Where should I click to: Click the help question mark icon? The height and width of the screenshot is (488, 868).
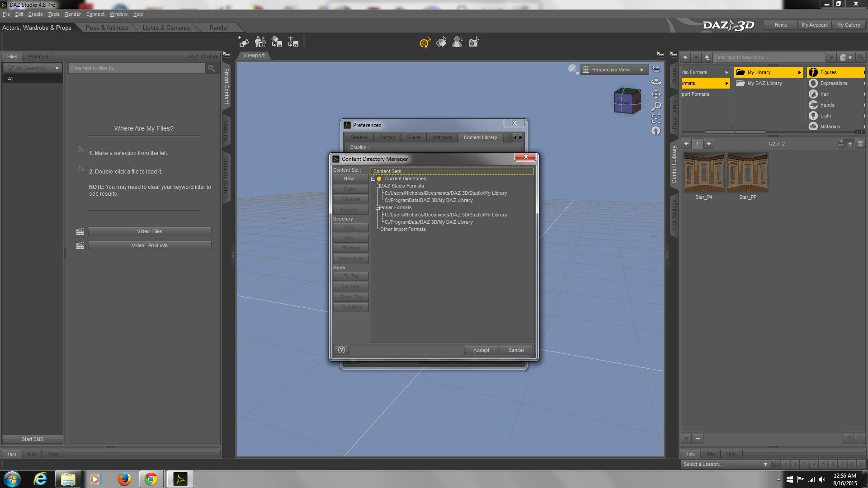(342, 350)
